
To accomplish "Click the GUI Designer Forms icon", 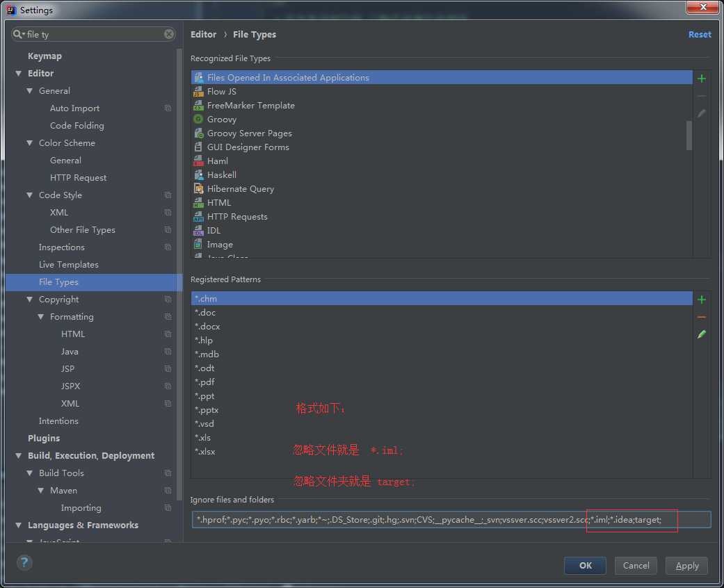I will [198, 147].
